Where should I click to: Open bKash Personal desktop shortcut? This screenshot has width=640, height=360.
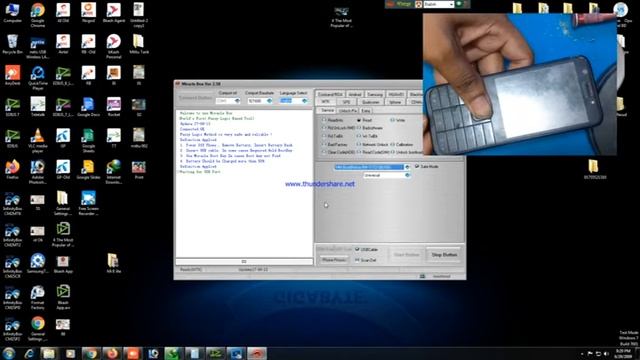click(113, 46)
